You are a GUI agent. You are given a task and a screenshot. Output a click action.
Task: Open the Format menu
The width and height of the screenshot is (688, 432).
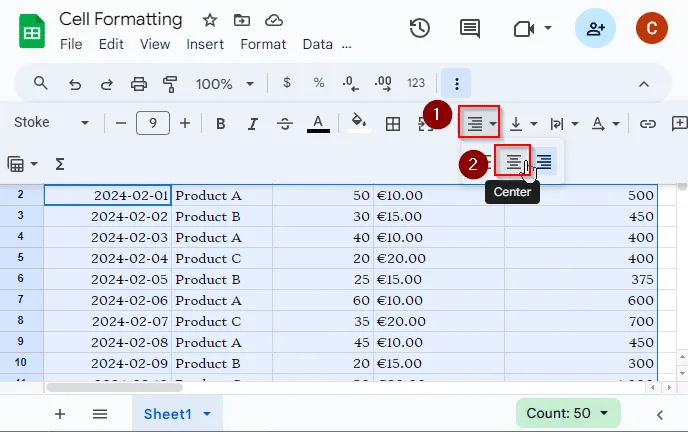263,44
